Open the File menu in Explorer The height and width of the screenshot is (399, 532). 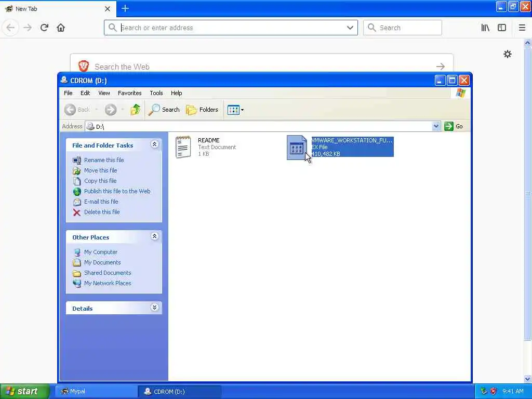(68, 93)
